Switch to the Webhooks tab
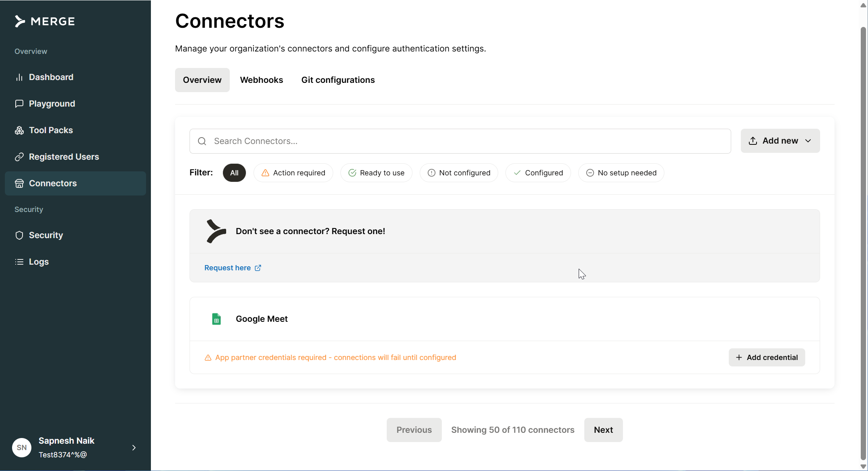Viewport: 868px width, 471px height. click(262, 80)
